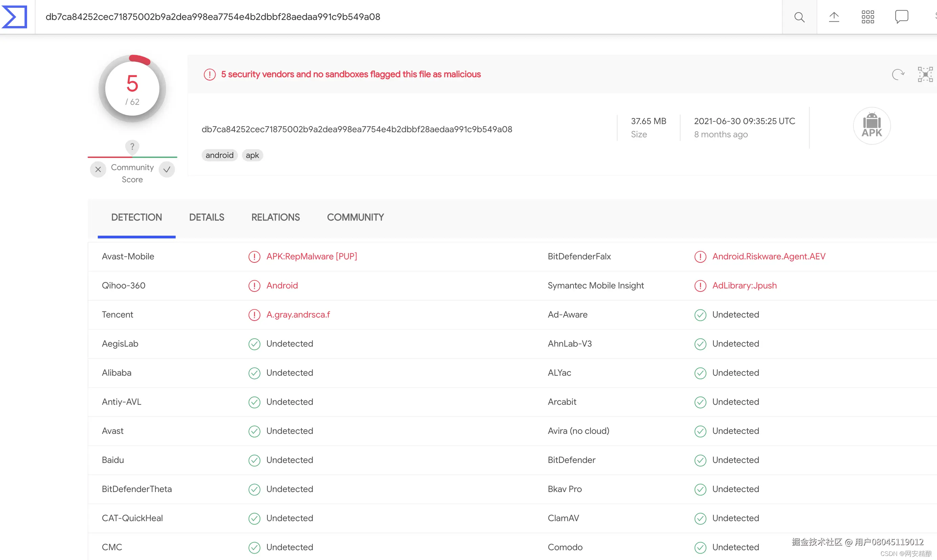Click the green check for ClamAV
The width and height of the screenshot is (937, 560).
click(700, 518)
